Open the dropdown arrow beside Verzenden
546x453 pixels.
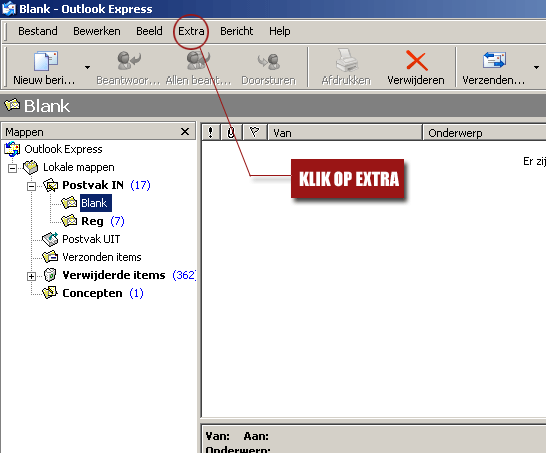point(536,67)
